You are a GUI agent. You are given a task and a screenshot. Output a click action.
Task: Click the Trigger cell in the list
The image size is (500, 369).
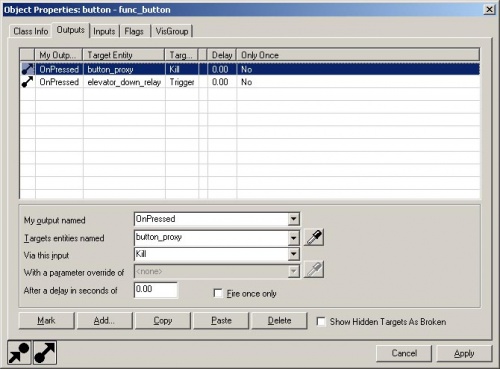[x=182, y=82]
